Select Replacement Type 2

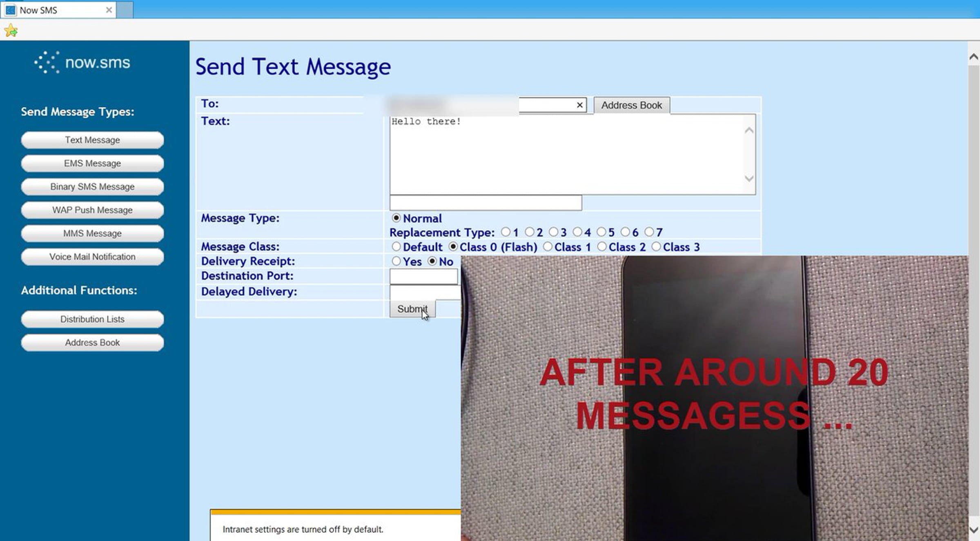tap(530, 232)
